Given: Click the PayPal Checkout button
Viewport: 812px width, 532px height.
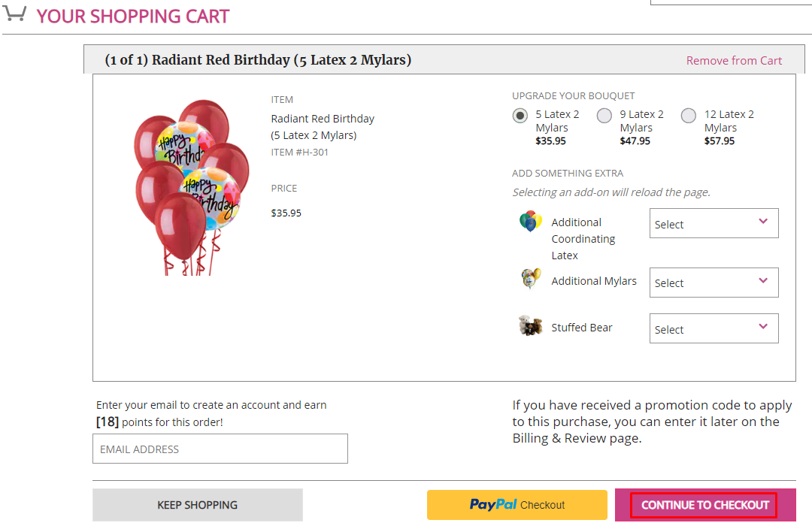Looking at the screenshot, I should 517,505.
